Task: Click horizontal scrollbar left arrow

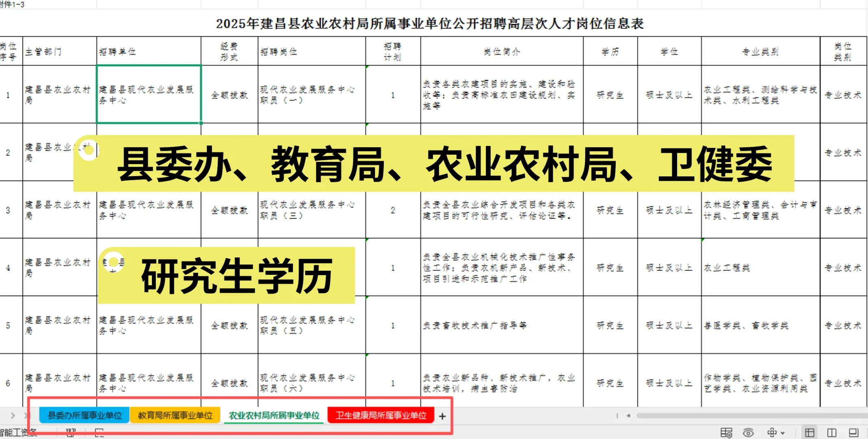Action: click(x=628, y=415)
